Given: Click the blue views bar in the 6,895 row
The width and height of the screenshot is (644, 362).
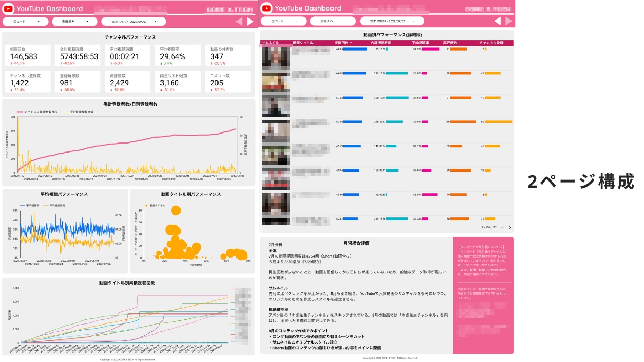Looking at the screenshot, I should [355, 49].
